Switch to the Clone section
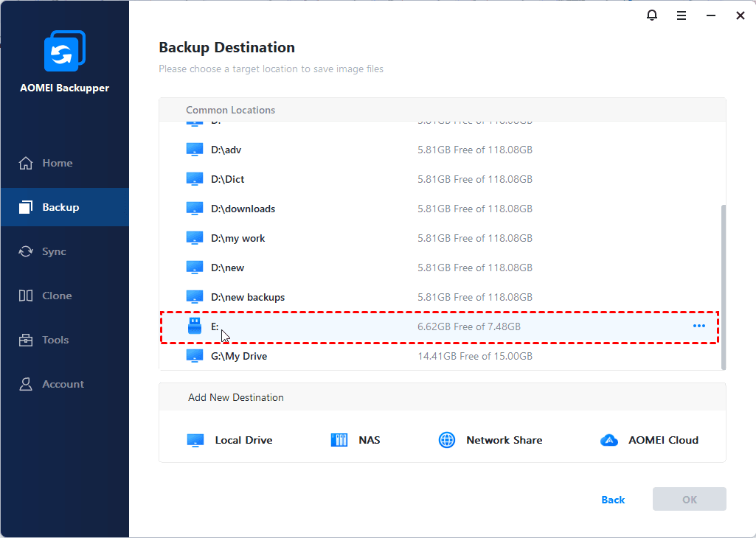The image size is (756, 538). 57,296
